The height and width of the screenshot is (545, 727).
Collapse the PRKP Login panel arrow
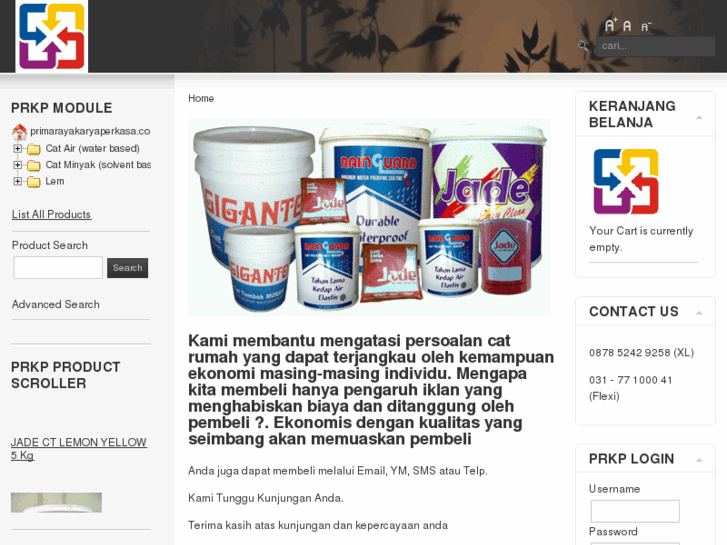(699, 460)
